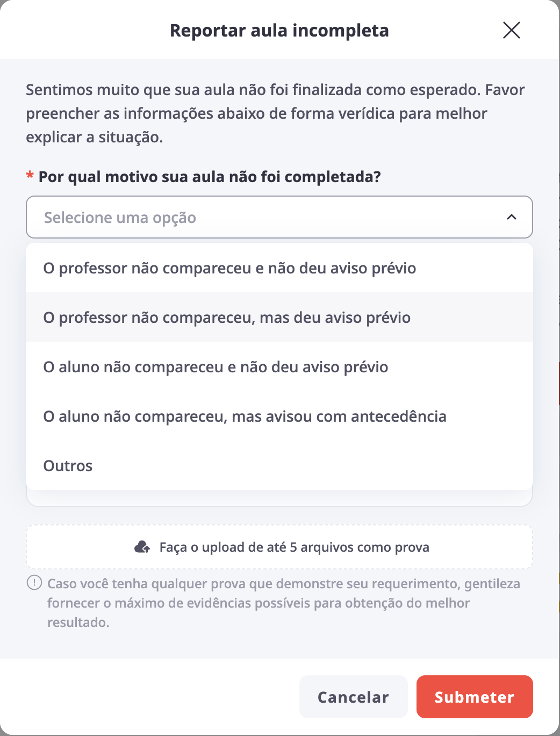Click the cloud upload icon
560x736 pixels.
point(142,547)
